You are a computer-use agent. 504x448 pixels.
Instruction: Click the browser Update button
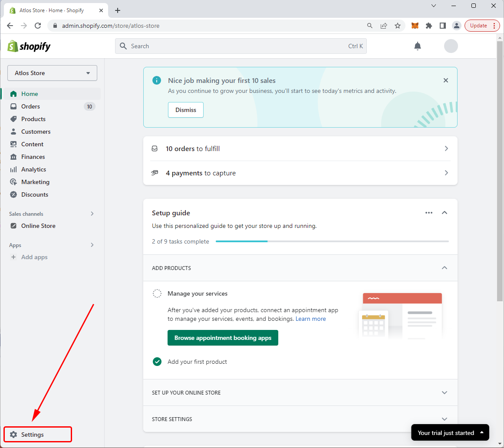coord(482,26)
